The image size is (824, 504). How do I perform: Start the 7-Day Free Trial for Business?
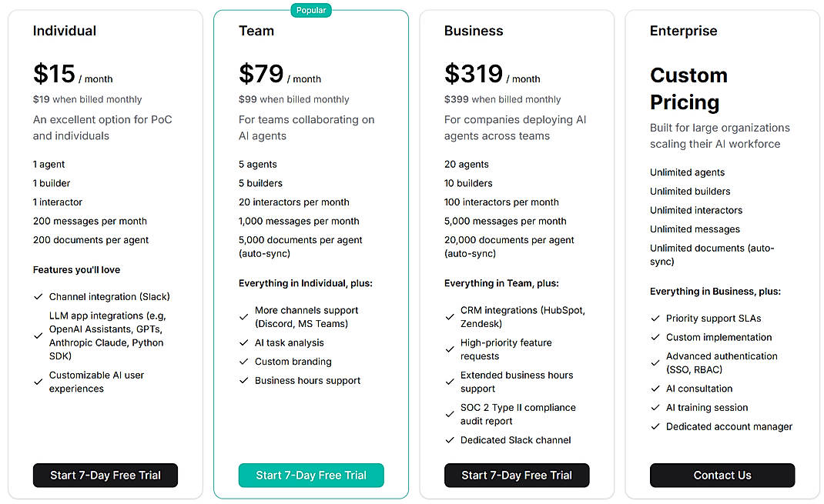click(x=517, y=476)
